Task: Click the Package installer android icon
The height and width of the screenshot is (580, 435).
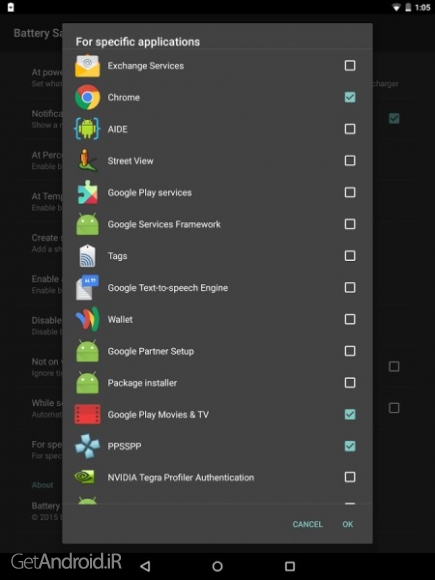Action: click(x=87, y=383)
